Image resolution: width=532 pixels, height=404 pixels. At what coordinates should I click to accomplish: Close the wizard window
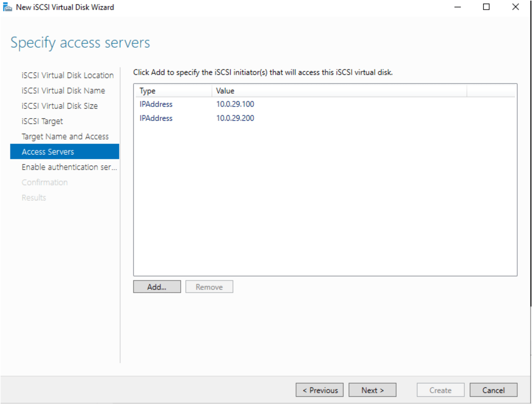515,7
